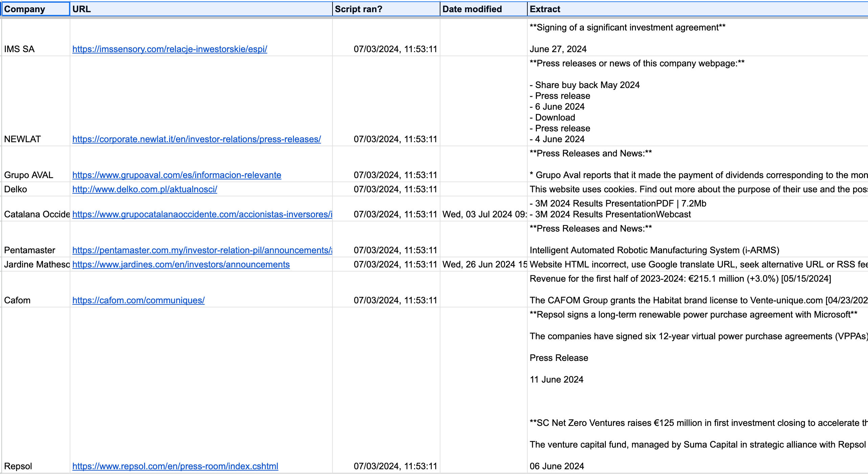Screen dimensions: 868x474
Task: Open the cafom.com communiques link
Action: click(138, 300)
